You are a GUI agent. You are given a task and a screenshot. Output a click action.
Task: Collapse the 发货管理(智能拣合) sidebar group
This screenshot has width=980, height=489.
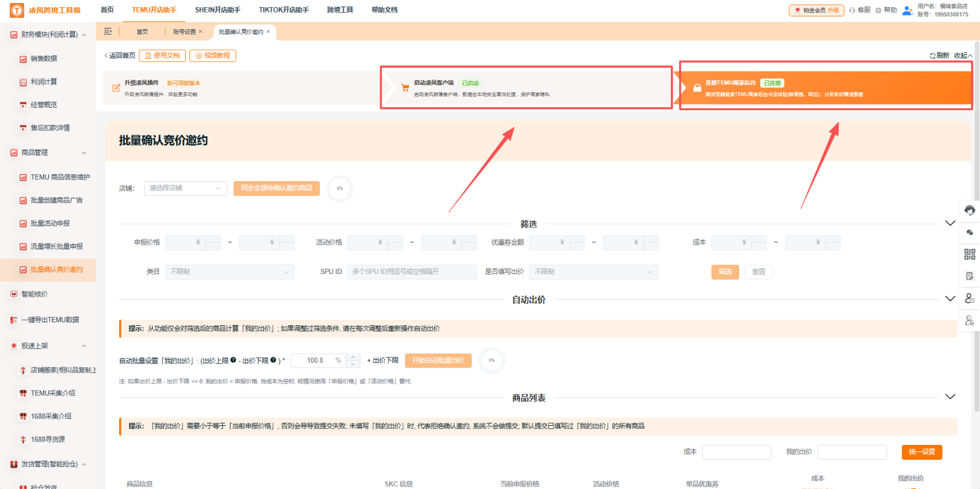pos(84,465)
